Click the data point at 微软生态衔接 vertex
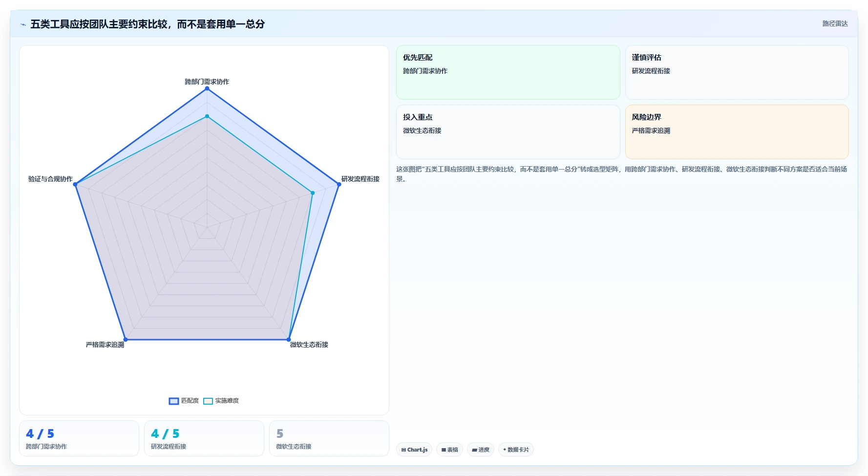868x476 pixels. click(289, 339)
